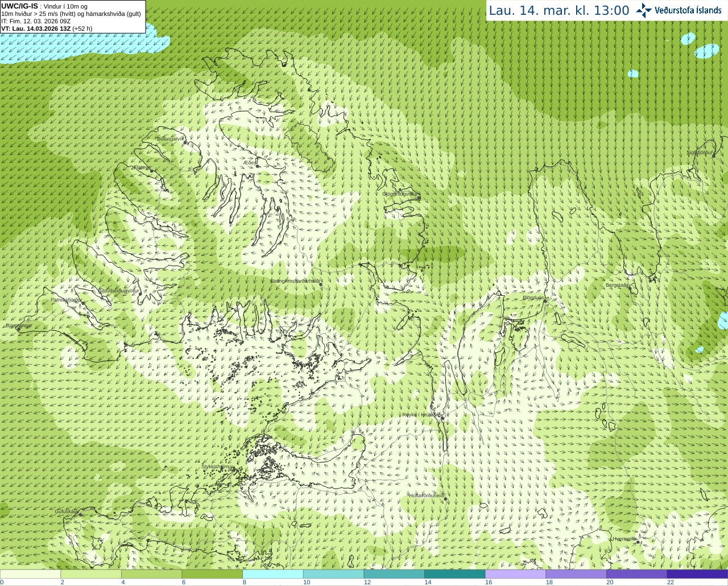Pick the Gjögurflugvöllur station label
Screen dimensions: 728x586
[400, 194]
